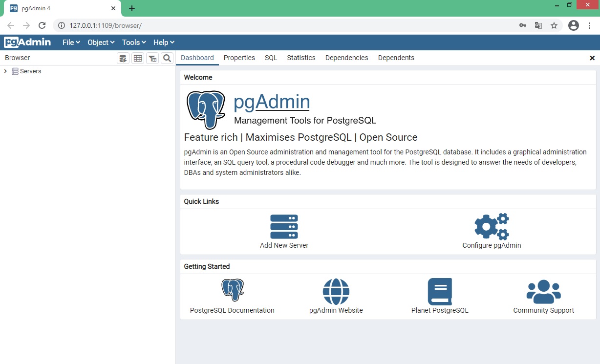This screenshot has width=600, height=364.
Task: Switch to the Properties tab
Action: pyautogui.click(x=239, y=58)
